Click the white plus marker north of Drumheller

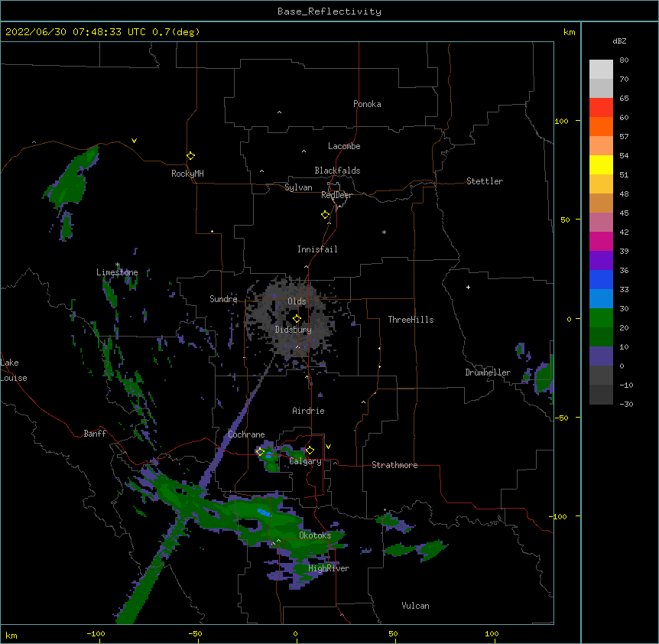[468, 287]
